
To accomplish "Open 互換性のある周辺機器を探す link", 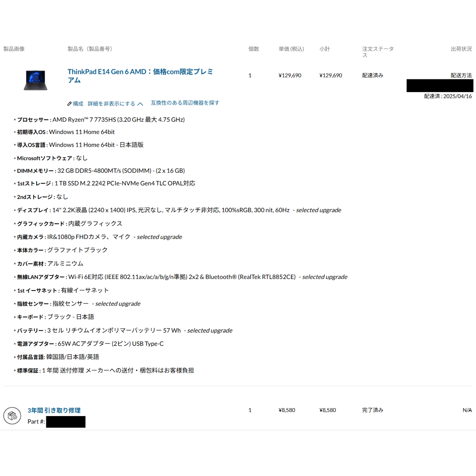I will pos(185,103).
